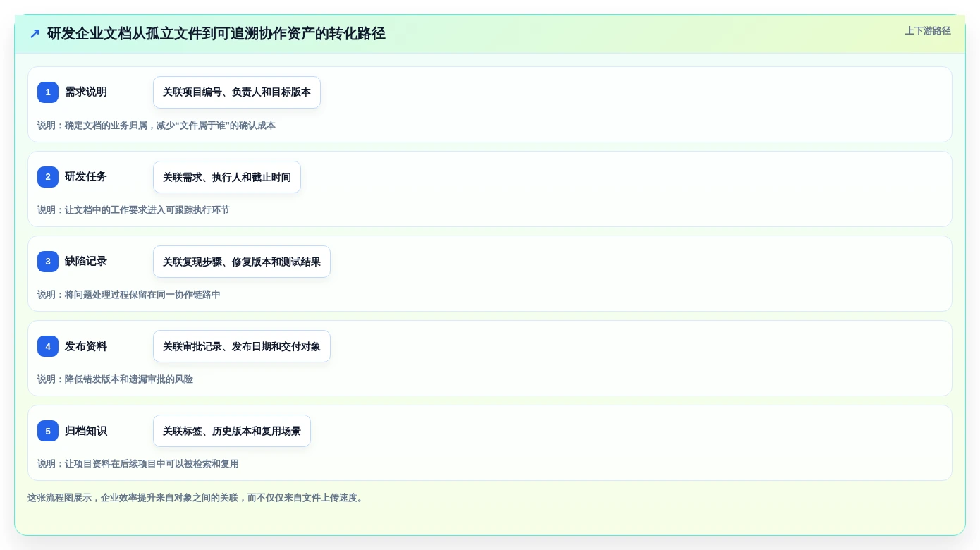Click the footer summary starting 这张流程图展示
The height and width of the screenshot is (550, 980).
197,498
